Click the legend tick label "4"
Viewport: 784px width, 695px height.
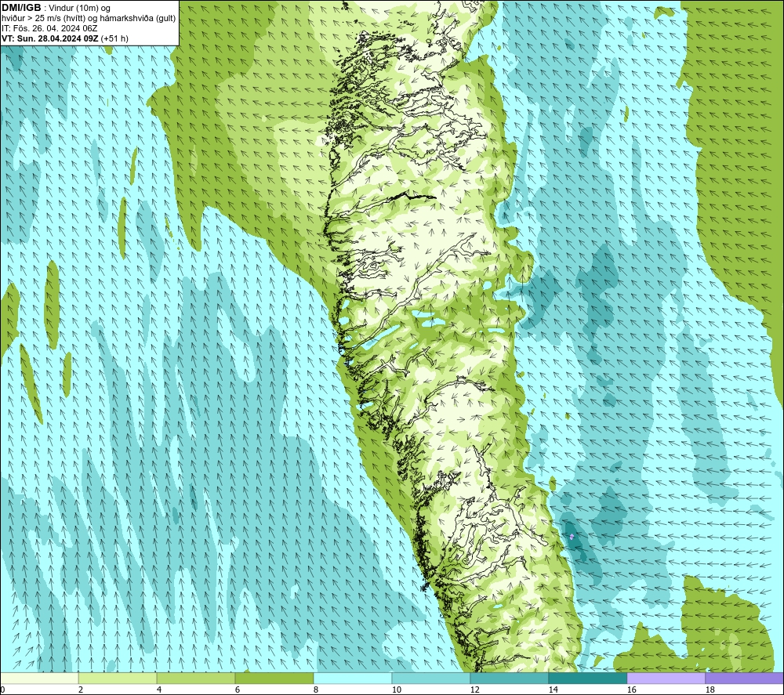[x=159, y=690]
